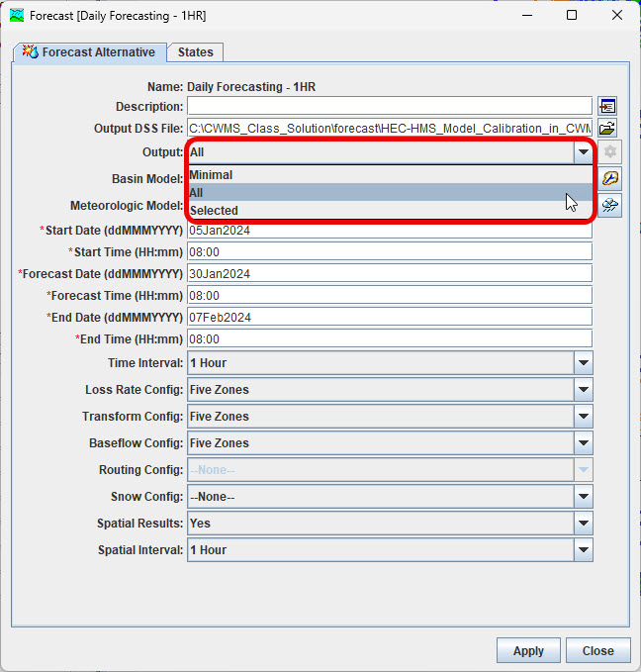Browse for the output DSS file
This screenshot has width=641, height=672.
pos(607,129)
